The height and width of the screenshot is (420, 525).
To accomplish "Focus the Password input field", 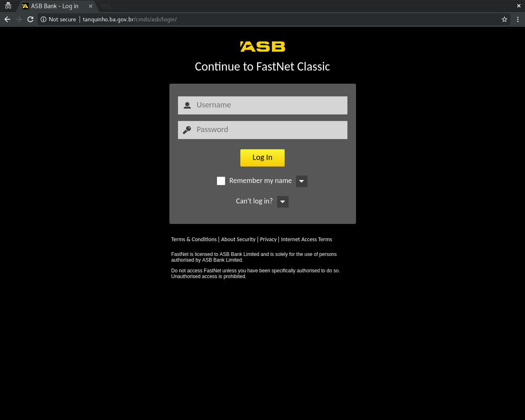I will 262,130.
